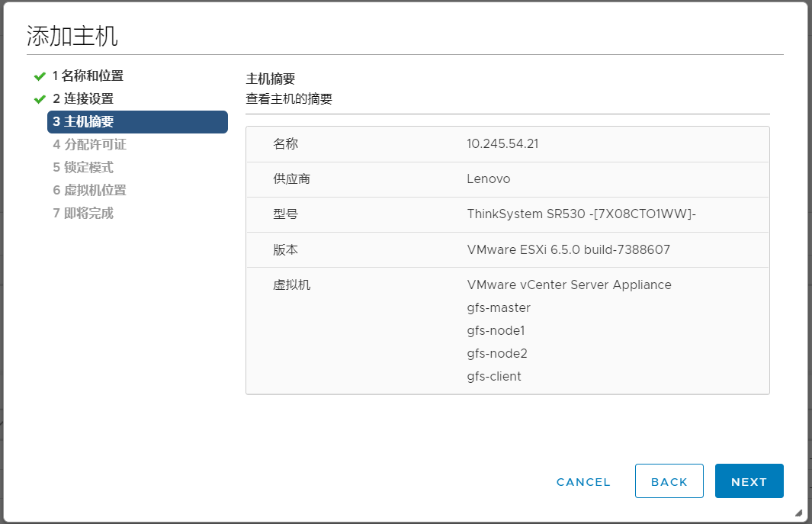812x524 pixels.
Task: Select the gfs-node1 virtual machine
Action: [x=496, y=331]
